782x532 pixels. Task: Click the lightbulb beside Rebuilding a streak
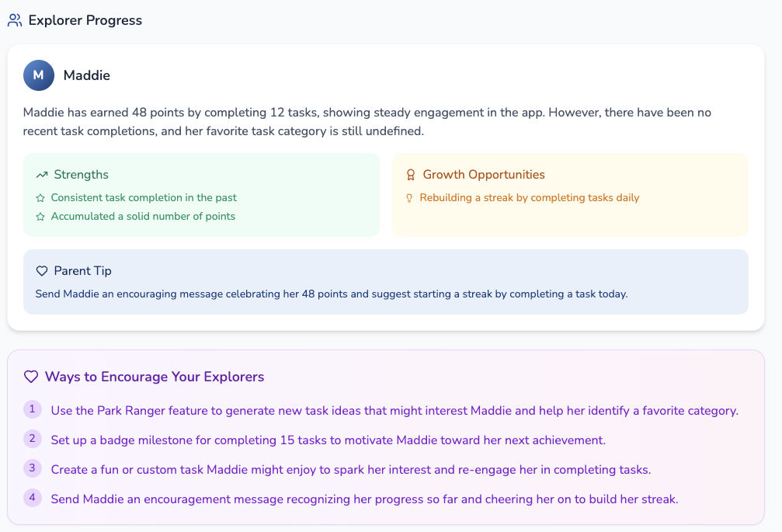click(409, 198)
